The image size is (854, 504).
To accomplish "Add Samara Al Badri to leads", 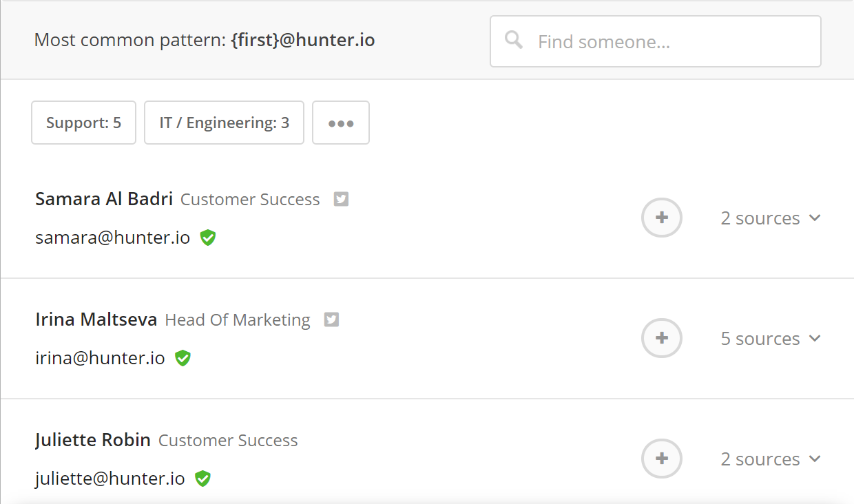I will (662, 218).
